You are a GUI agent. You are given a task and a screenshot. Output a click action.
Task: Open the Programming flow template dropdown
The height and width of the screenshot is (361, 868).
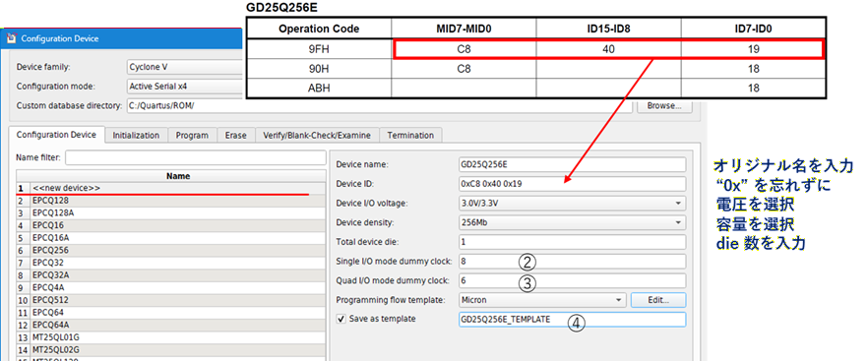pos(542,300)
